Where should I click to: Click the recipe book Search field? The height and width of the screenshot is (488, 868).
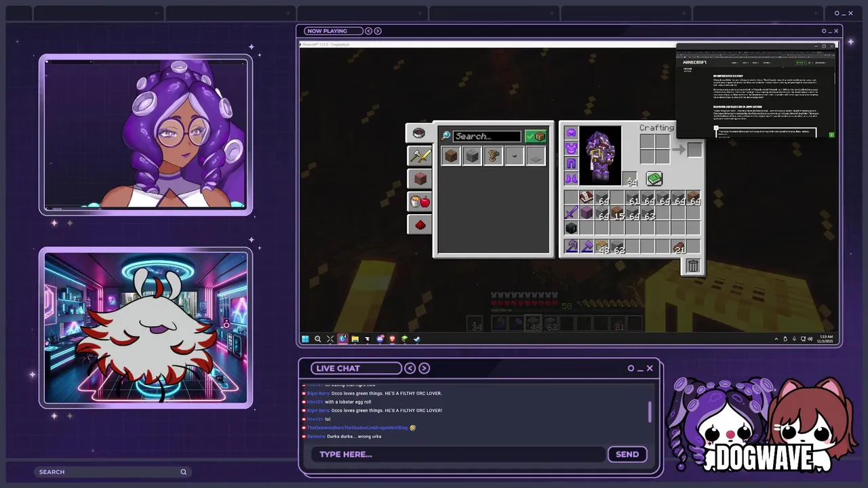coord(487,136)
